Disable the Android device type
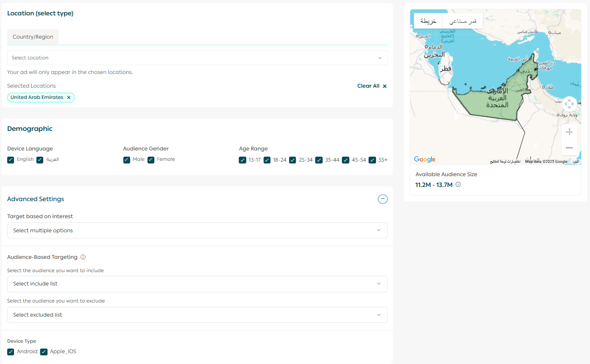 coord(11,352)
